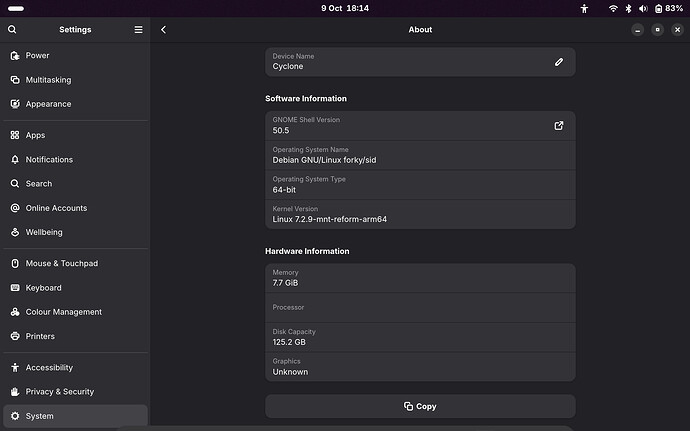
Task: Click the Printers icon
Action: [x=15, y=336]
